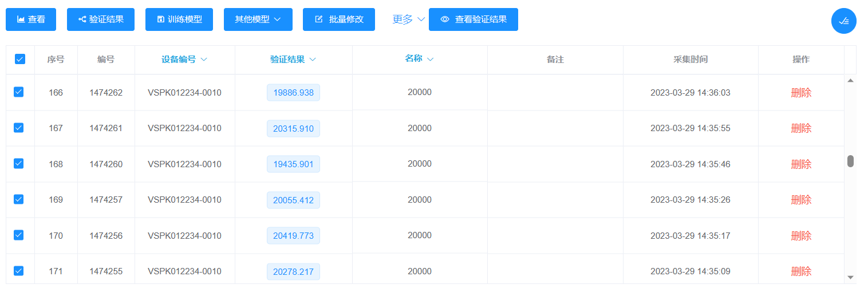Click the vertical scrollbar thumb
The image size is (868, 288).
[x=850, y=161]
